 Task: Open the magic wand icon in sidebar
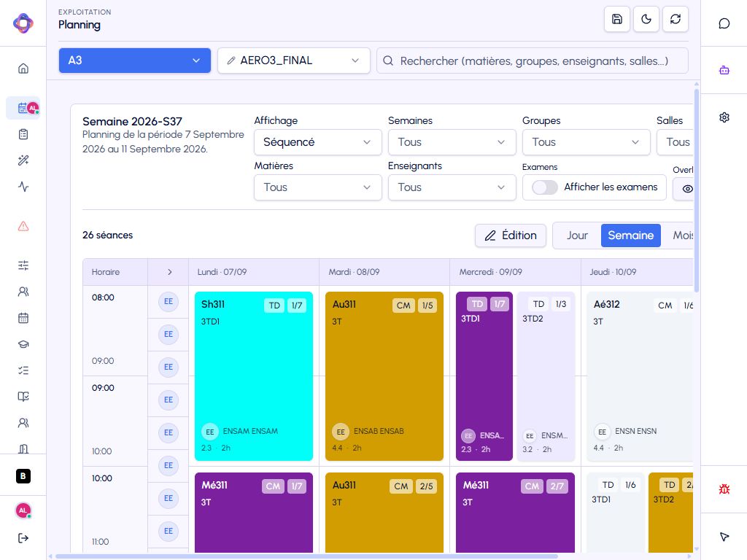coord(23,160)
